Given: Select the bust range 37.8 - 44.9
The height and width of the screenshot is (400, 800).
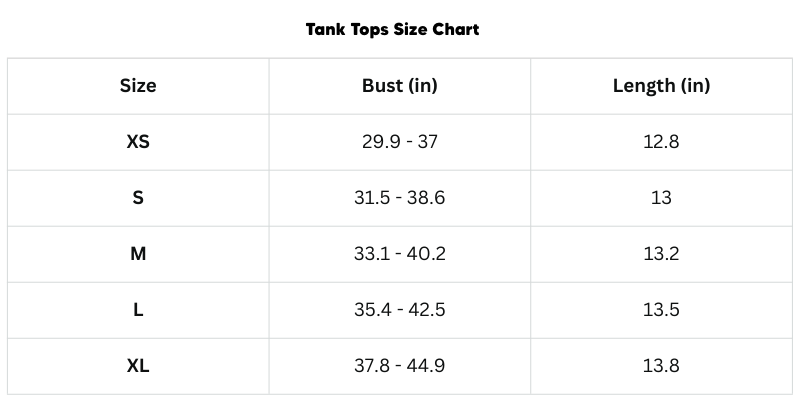Looking at the screenshot, I should pos(400,366).
